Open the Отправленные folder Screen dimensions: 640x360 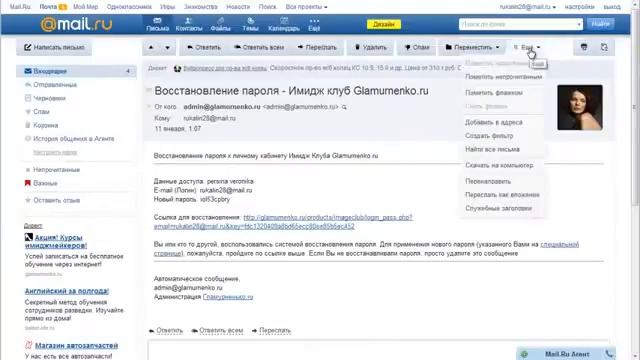[55, 85]
